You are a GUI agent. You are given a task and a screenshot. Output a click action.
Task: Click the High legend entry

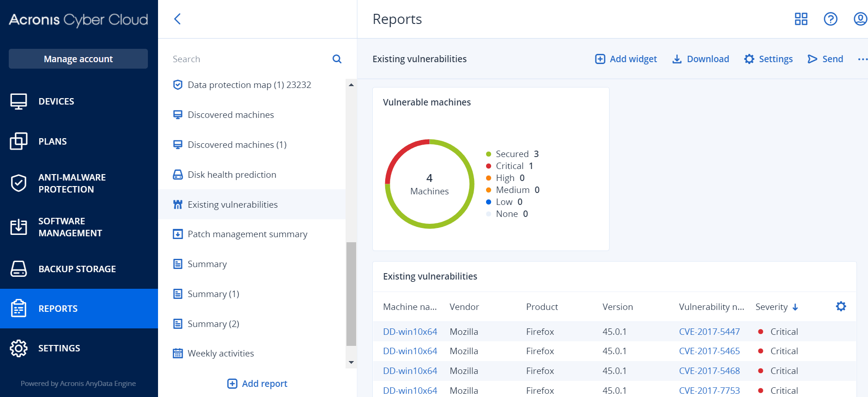click(505, 178)
